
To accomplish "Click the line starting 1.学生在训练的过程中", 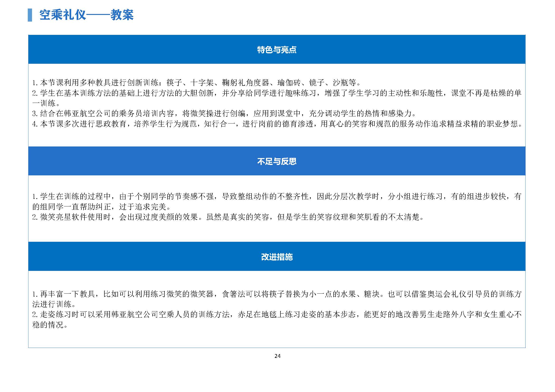I will click(277, 196).
